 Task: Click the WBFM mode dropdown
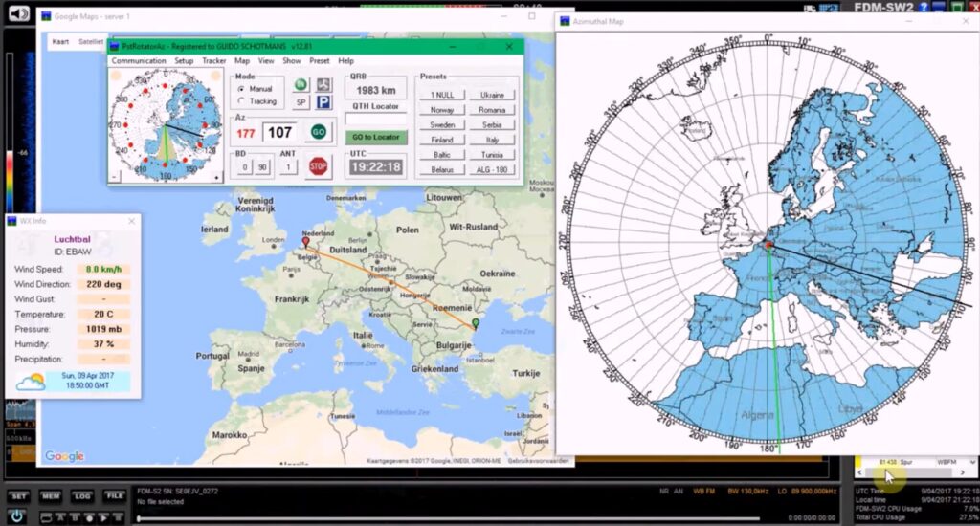click(x=954, y=462)
